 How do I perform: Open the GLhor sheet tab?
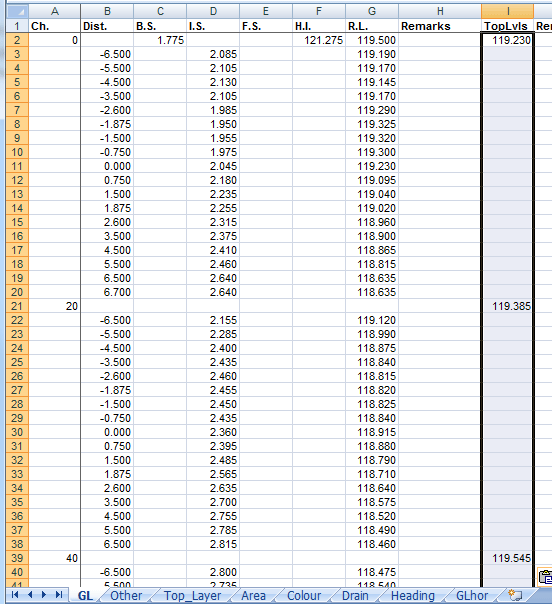pyautogui.click(x=472, y=596)
